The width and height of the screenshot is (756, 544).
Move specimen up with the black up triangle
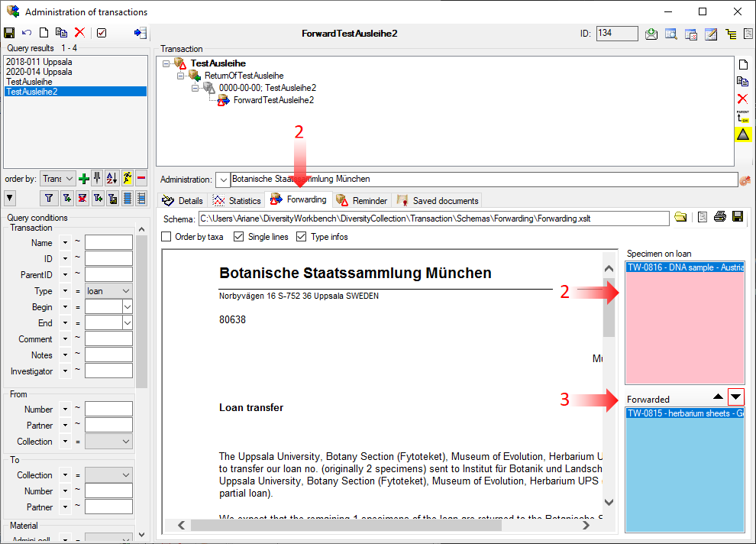coord(718,397)
